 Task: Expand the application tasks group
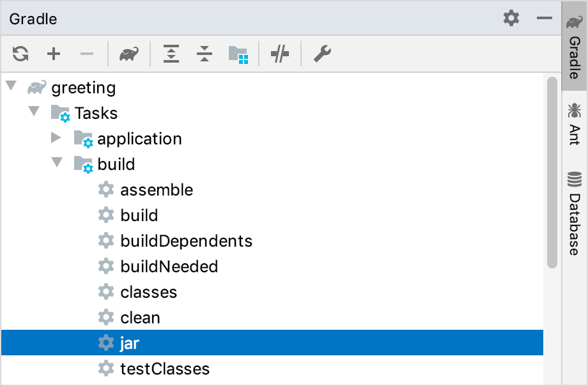click(x=57, y=138)
